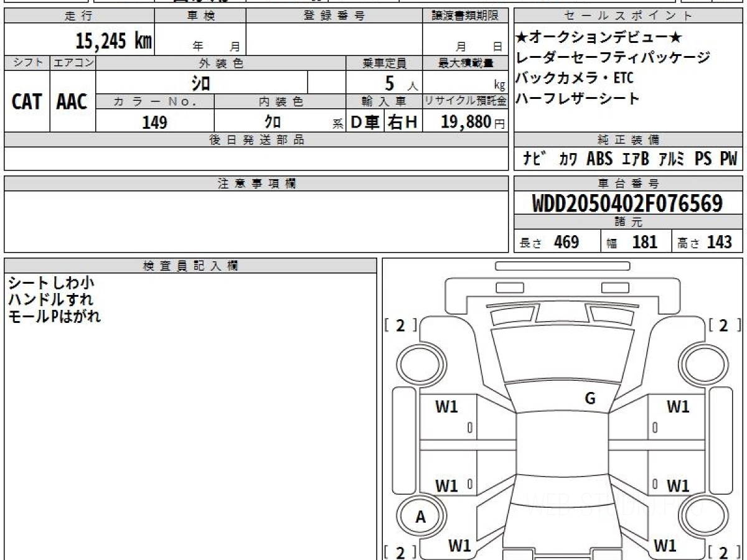Select the アルミ equipment entry
Image resolution: width=747 pixels, height=560 pixels.
672,159
